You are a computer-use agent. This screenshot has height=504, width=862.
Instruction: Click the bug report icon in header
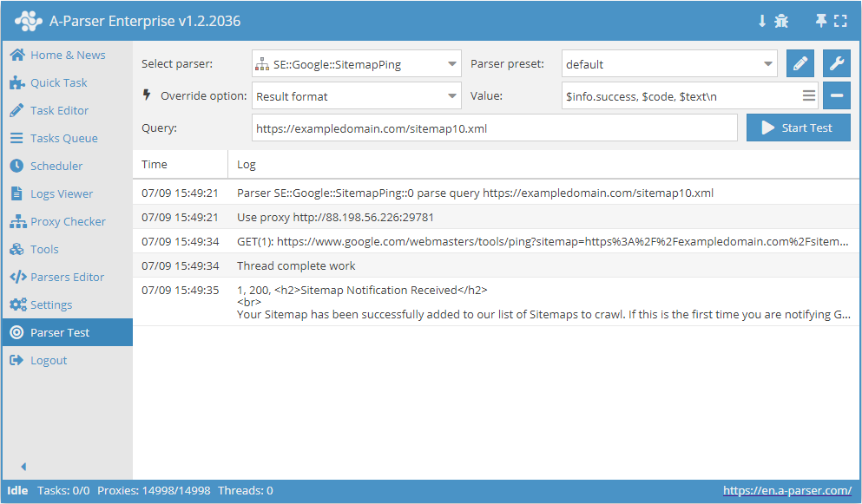[x=781, y=21]
